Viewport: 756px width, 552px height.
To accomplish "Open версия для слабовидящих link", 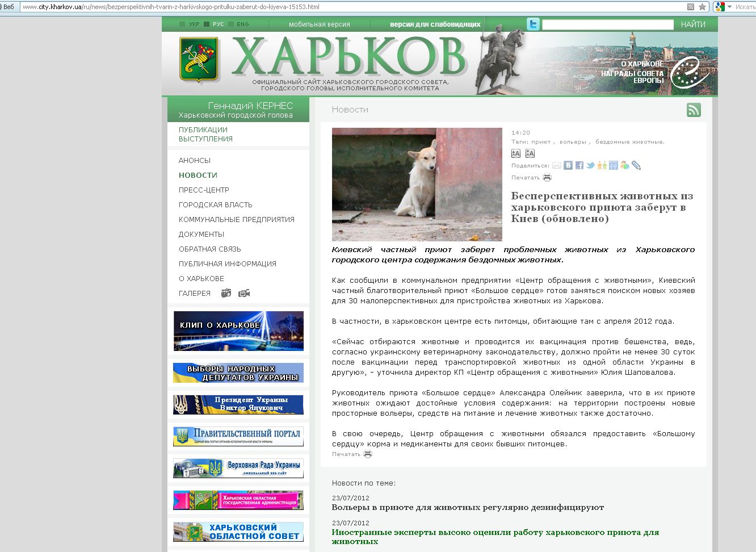I will 435,24.
